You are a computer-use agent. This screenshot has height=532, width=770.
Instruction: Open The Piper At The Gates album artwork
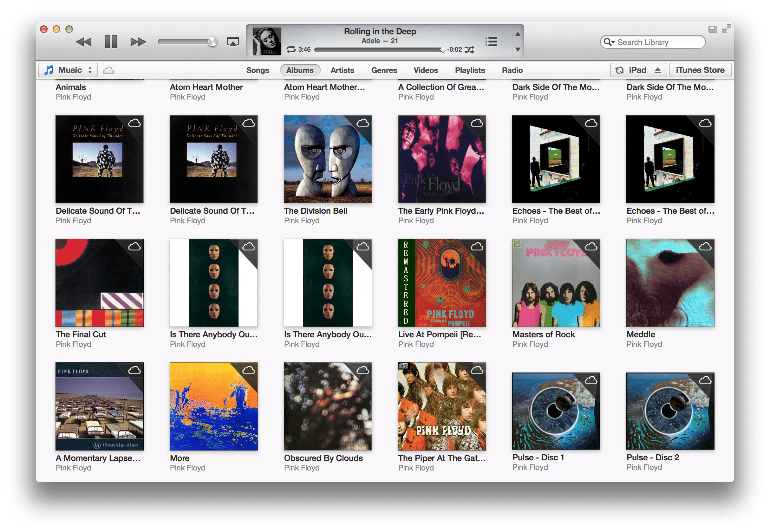pyautogui.click(x=442, y=406)
